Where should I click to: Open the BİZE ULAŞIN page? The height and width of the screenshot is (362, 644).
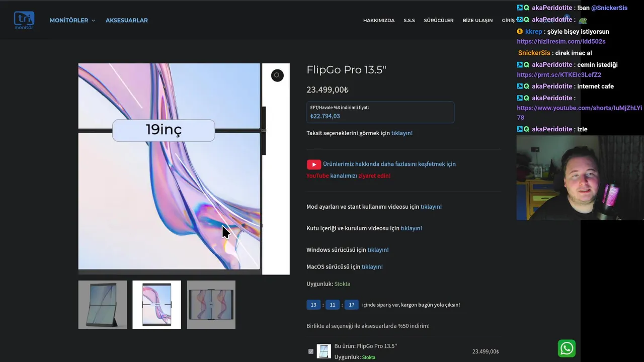pos(477,21)
